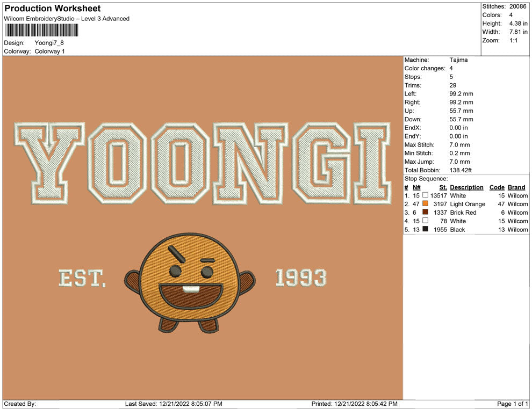Click the Machine value Tajima
Image resolution: width=532 pixels, height=409 pixels.
coord(458,60)
